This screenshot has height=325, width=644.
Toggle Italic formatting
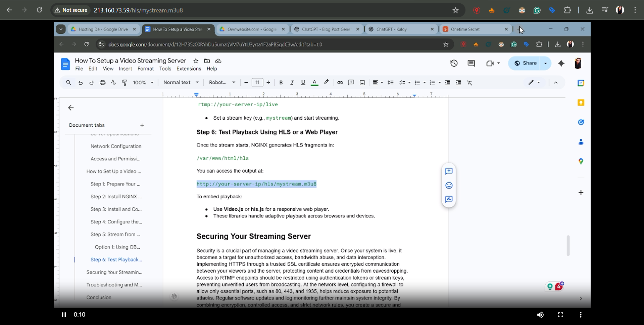tap(292, 83)
